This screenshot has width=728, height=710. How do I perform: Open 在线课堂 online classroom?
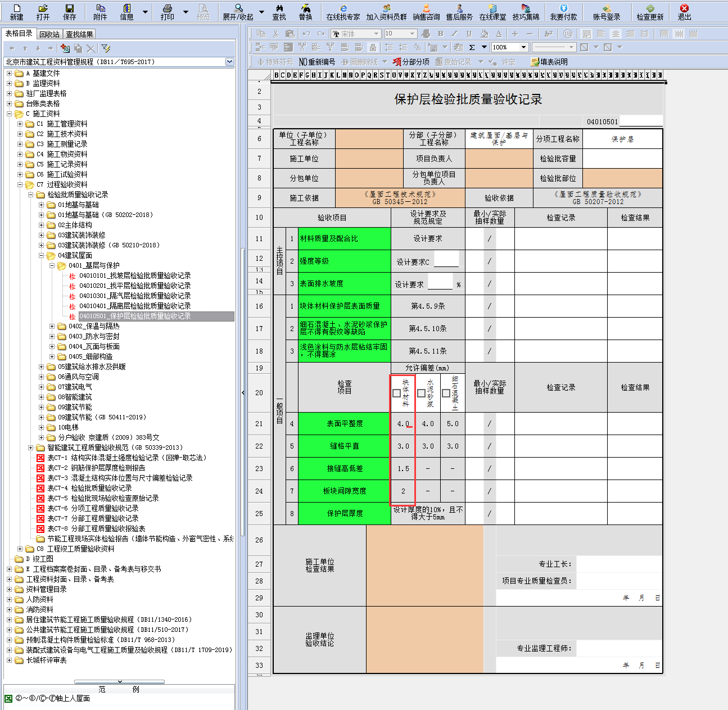pos(492,12)
